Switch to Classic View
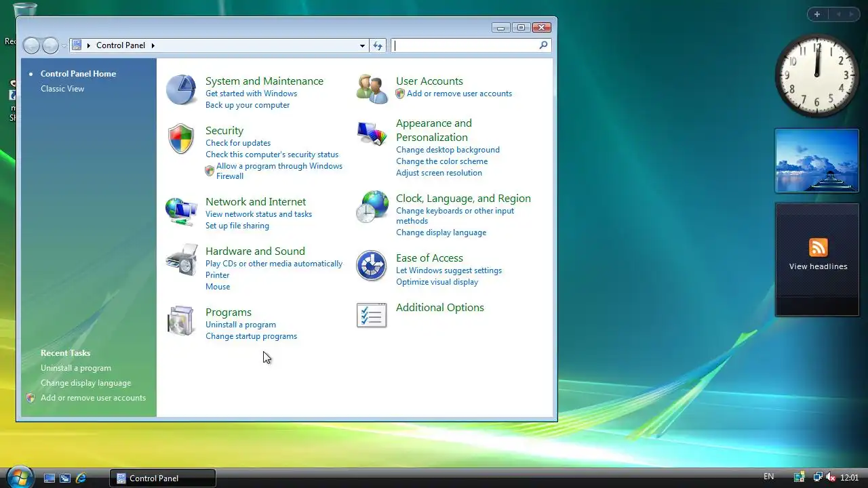 coord(62,89)
